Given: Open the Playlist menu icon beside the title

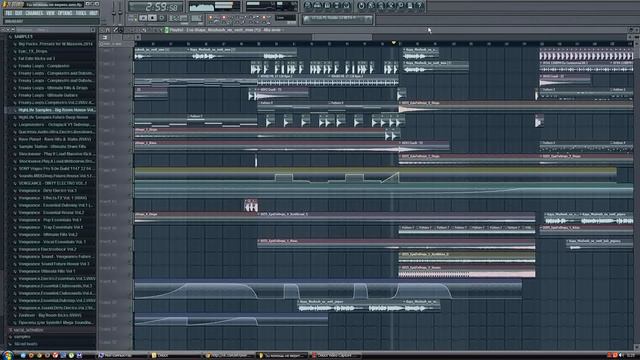Looking at the screenshot, I should (x=167, y=30).
